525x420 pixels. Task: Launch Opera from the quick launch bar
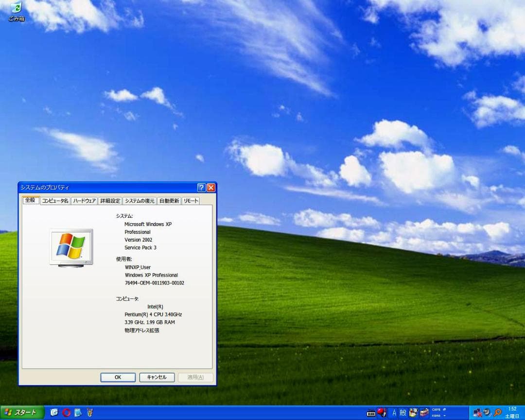click(x=66, y=413)
